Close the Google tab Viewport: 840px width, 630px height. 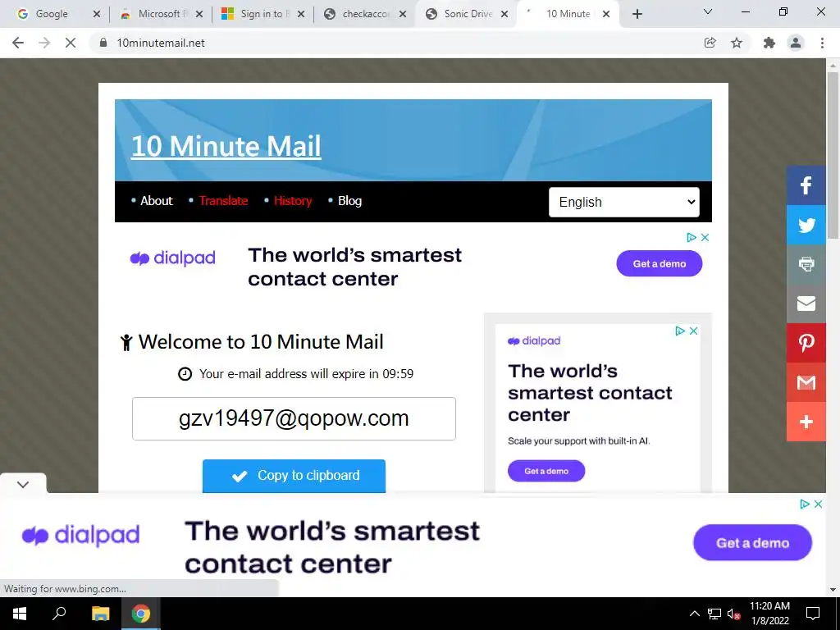[x=97, y=14]
